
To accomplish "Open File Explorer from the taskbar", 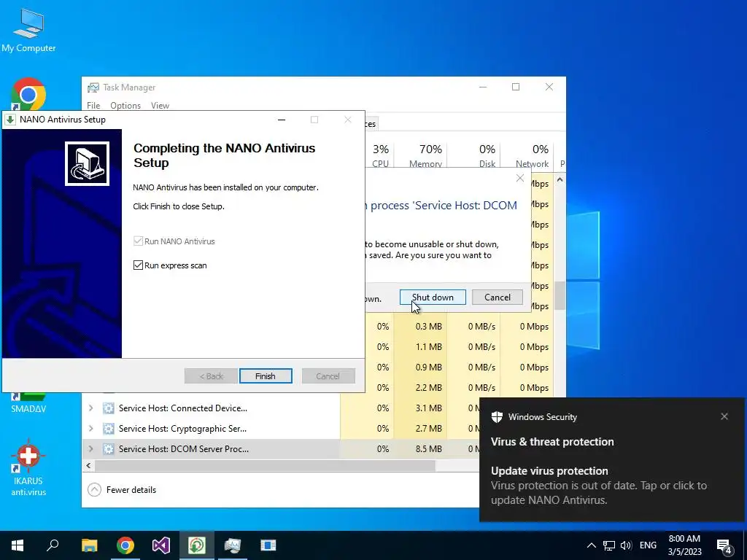I will (x=89, y=545).
